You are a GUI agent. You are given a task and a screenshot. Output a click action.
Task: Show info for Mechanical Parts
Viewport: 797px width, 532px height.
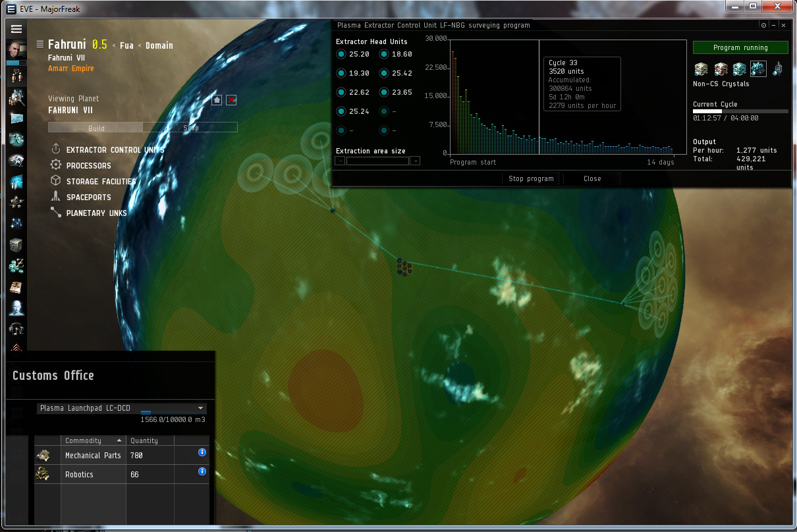tap(202, 452)
